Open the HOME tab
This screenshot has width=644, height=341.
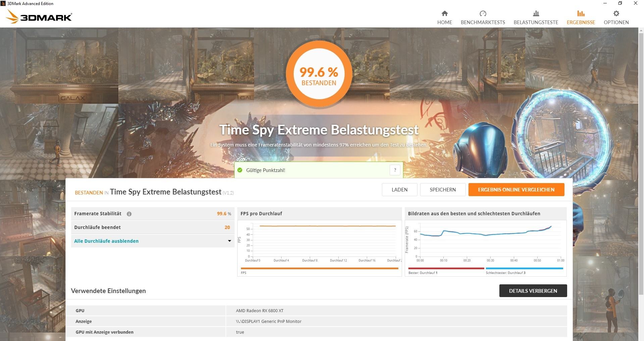445,17
